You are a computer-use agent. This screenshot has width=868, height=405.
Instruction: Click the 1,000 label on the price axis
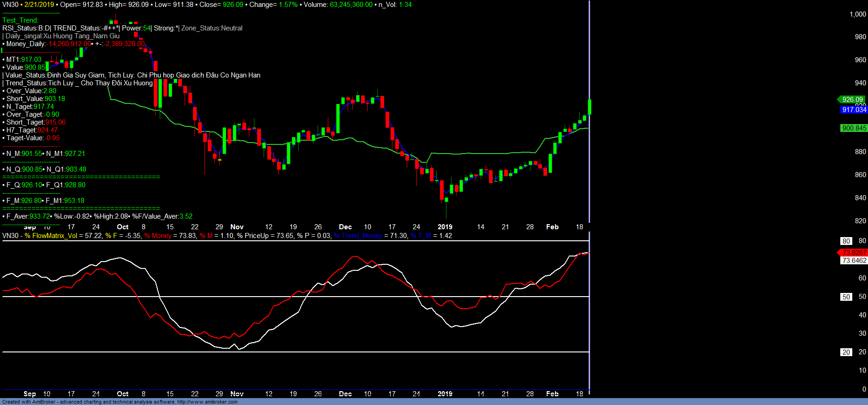point(857,14)
